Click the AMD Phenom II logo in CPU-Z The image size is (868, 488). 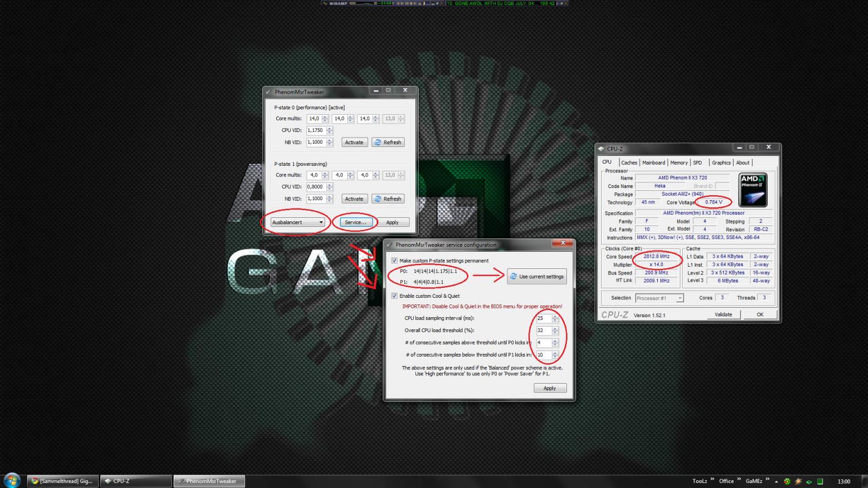coord(753,190)
